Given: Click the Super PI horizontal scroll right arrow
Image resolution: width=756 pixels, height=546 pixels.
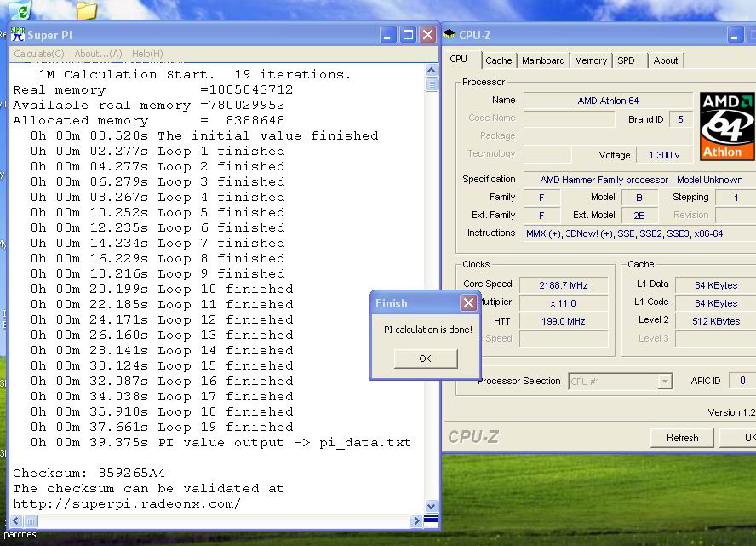Looking at the screenshot, I should 416,521.
